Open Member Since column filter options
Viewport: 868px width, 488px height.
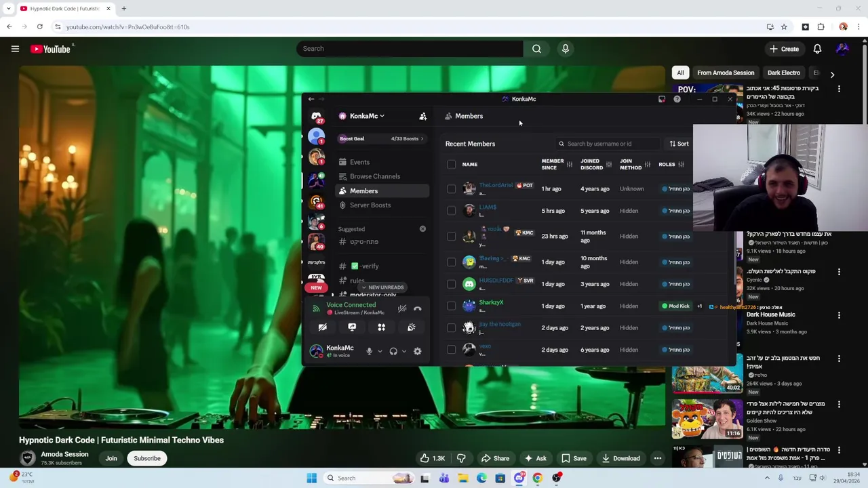coord(569,165)
